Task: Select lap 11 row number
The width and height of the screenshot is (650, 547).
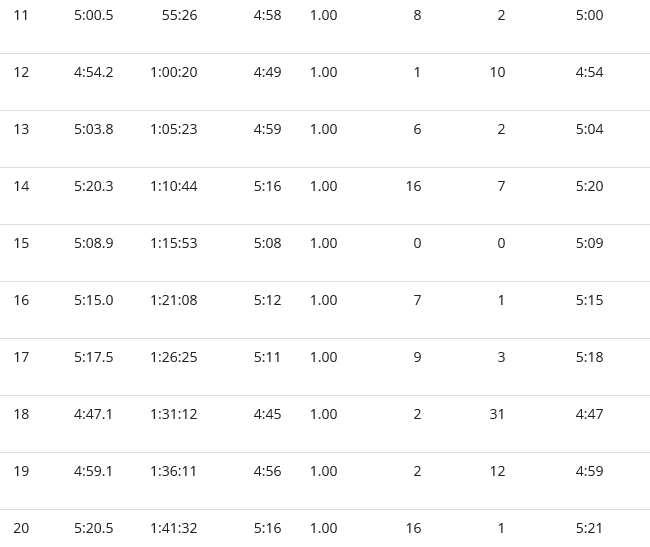Action: click(x=21, y=15)
